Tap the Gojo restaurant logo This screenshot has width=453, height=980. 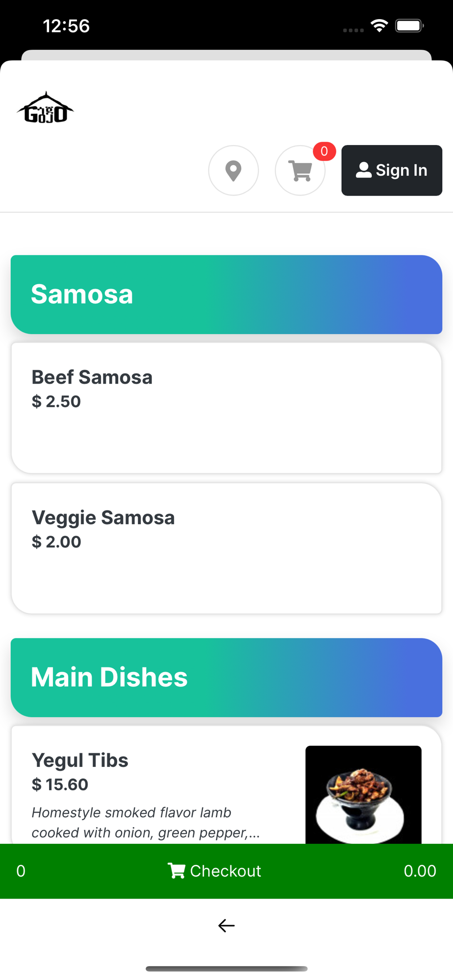pyautogui.click(x=46, y=108)
